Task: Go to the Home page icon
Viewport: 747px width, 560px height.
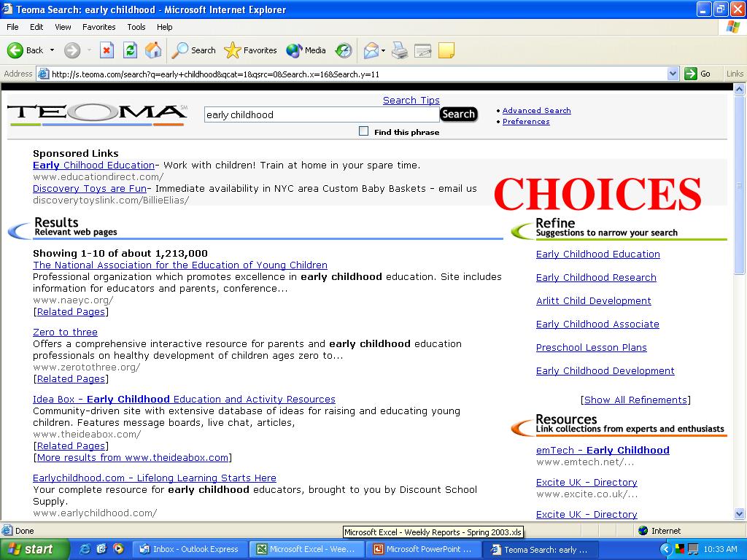Action: (x=153, y=50)
